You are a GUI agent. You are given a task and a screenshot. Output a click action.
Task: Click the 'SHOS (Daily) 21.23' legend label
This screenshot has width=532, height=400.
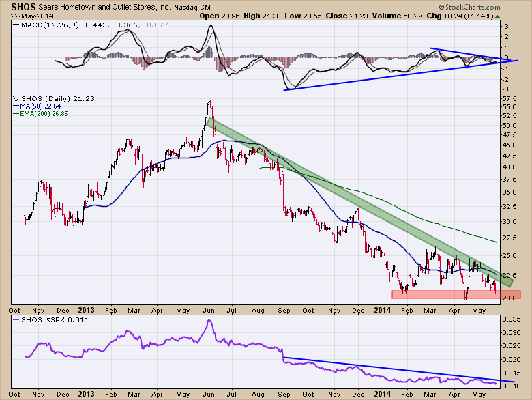tap(58, 99)
